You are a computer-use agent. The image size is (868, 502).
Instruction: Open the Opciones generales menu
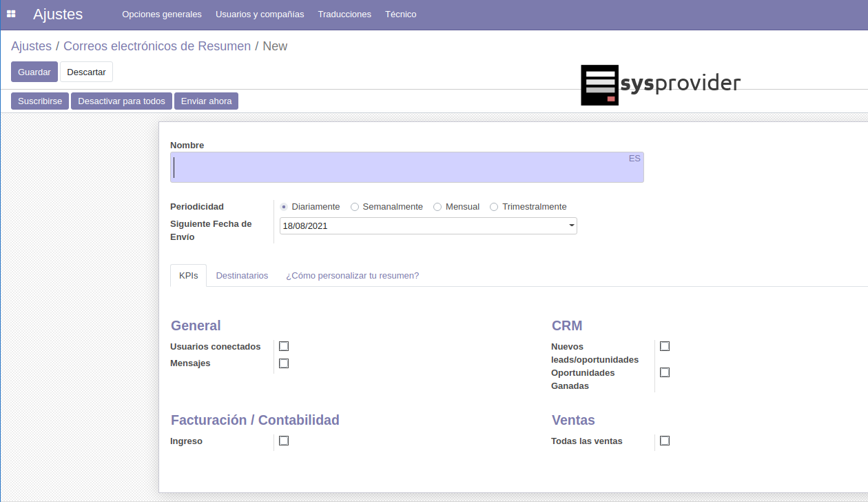pyautogui.click(x=162, y=14)
